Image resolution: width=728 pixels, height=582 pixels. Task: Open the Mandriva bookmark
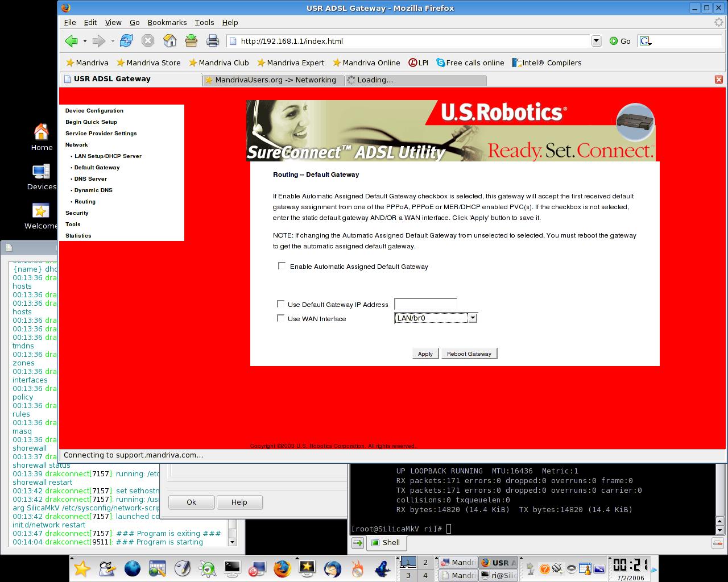point(87,63)
